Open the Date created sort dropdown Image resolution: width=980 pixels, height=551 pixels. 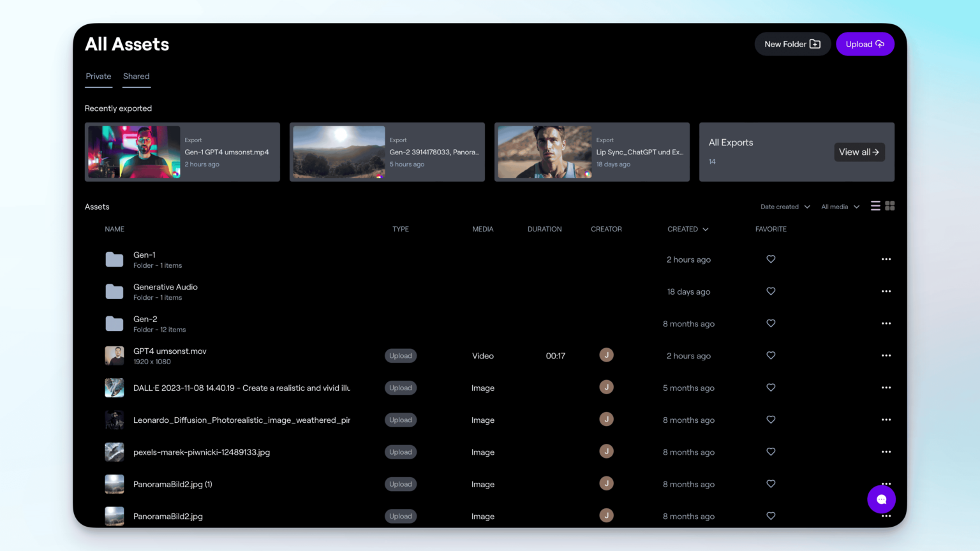click(x=784, y=206)
